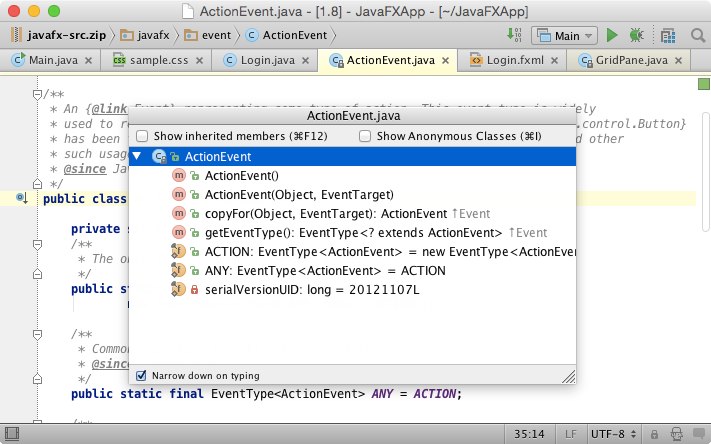The width and height of the screenshot is (711, 444).
Task: Debug the application with bug icon
Action: click(x=637, y=35)
